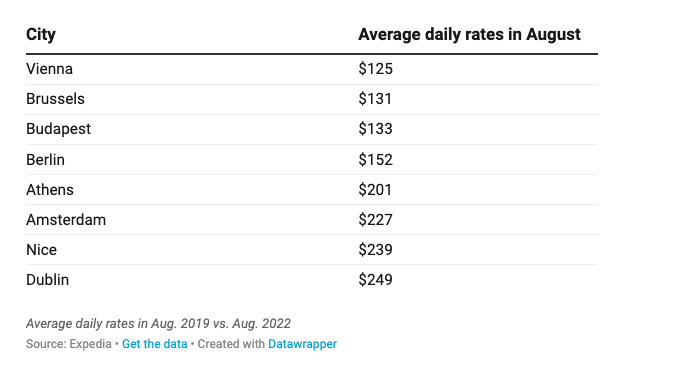The height and width of the screenshot is (370, 677).
Task: Click the $131 rate value
Action: click(375, 99)
